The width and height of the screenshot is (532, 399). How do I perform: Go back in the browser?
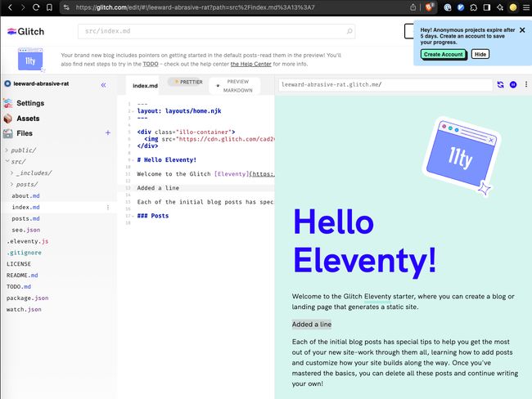(x=10, y=7)
